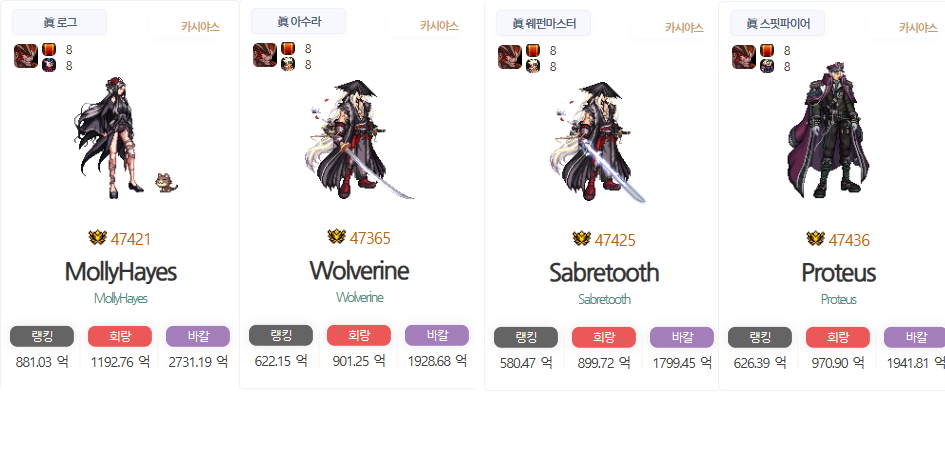Open the MollyHayes character sprite

(127, 138)
